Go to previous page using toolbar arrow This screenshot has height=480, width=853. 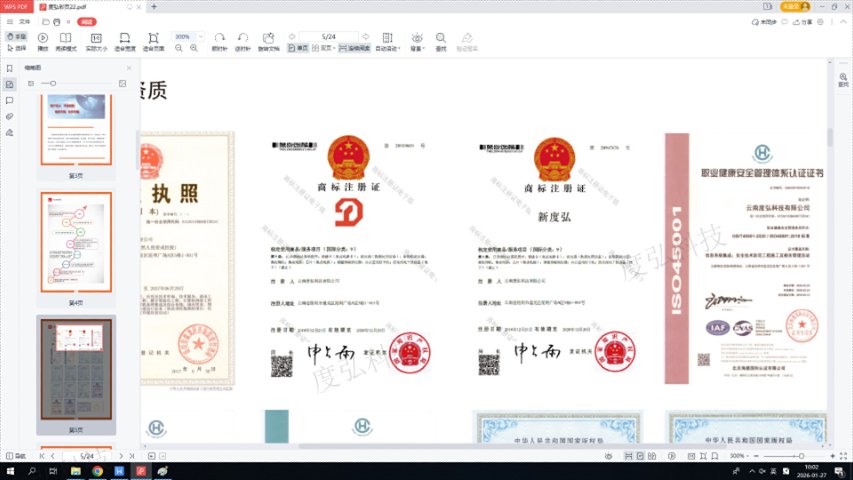point(292,36)
